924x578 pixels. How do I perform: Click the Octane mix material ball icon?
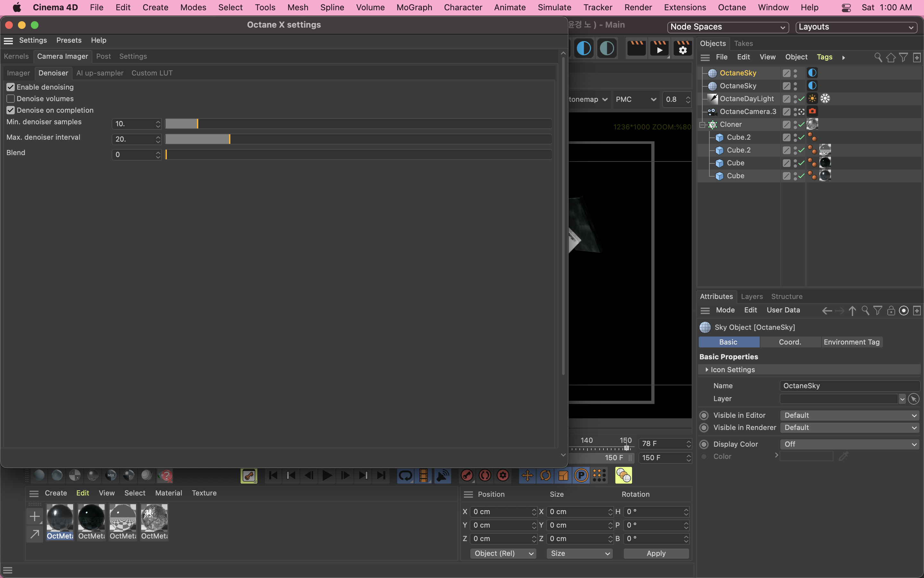(111, 476)
